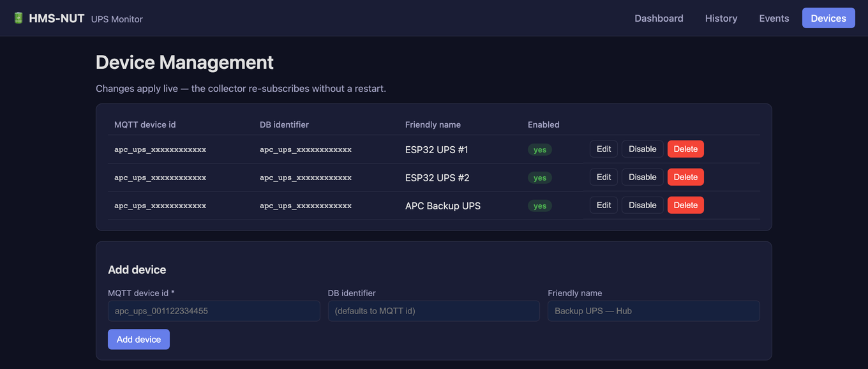Click the 'MQTT device id' column header

coord(145,124)
